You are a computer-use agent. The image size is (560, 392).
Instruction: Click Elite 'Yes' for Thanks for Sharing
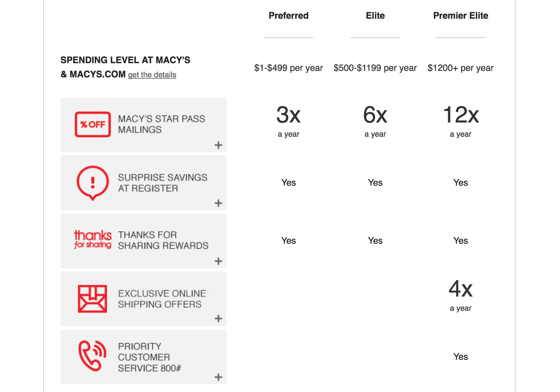(375, 241)
